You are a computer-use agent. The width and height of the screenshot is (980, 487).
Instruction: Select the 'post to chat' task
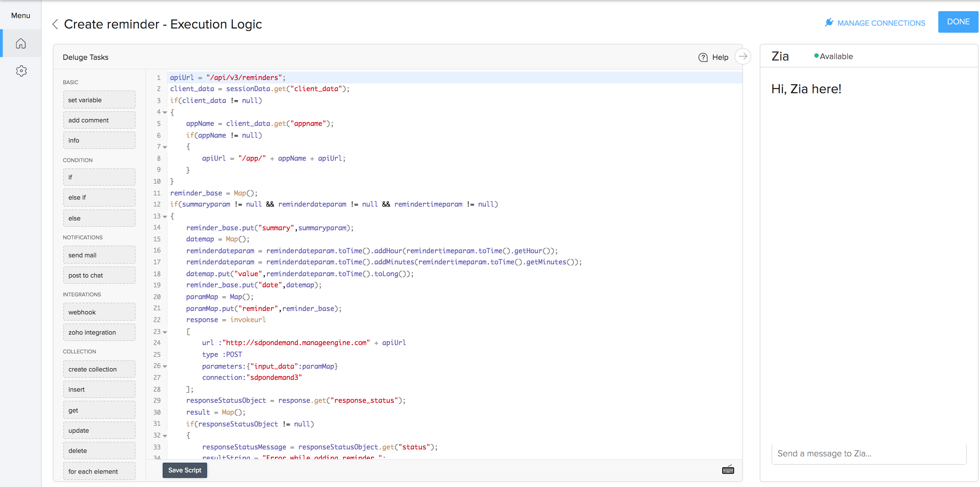pyautogui.click(x=99, y=275)
